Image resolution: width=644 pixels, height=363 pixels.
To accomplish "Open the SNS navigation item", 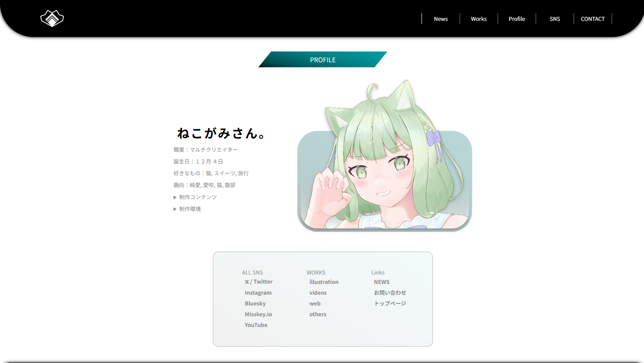I will (555, 19).
